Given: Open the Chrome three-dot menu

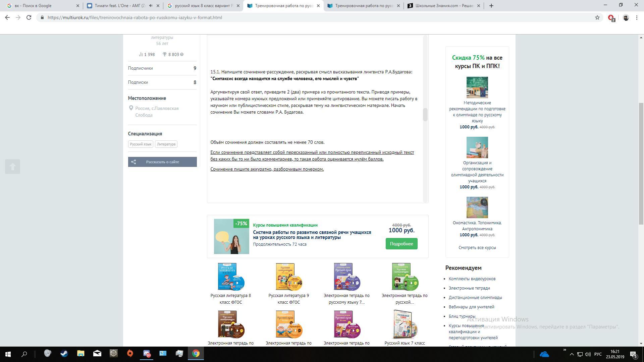Looking at the screenshot, I should tap(637, 17).
